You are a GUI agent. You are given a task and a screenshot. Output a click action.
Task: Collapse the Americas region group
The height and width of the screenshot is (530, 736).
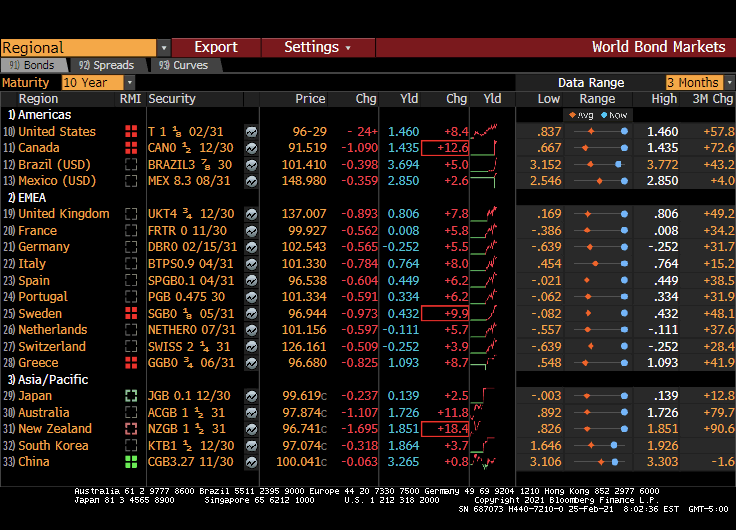pyautogui.click(x=39, y=115)
